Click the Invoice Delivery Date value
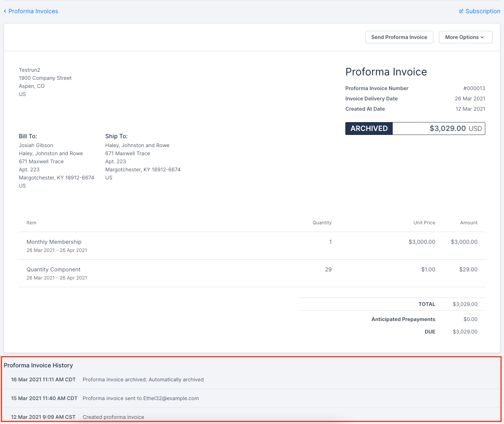The image size is (504, 424). point(470,99)
